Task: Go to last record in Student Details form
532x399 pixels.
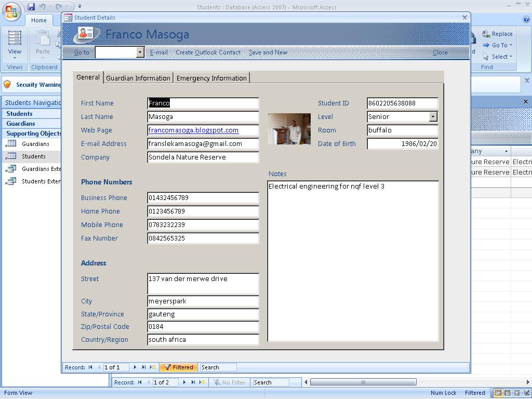Action: [144, 367]
